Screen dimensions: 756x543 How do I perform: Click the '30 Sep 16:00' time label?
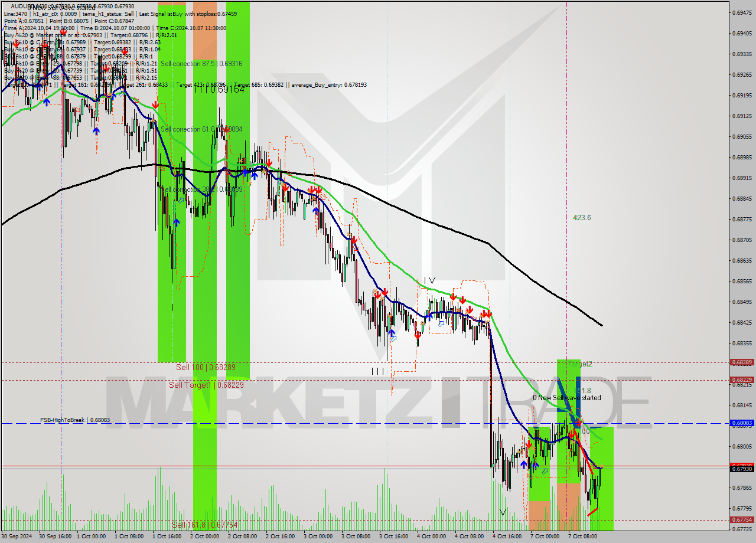coord(56,537)
